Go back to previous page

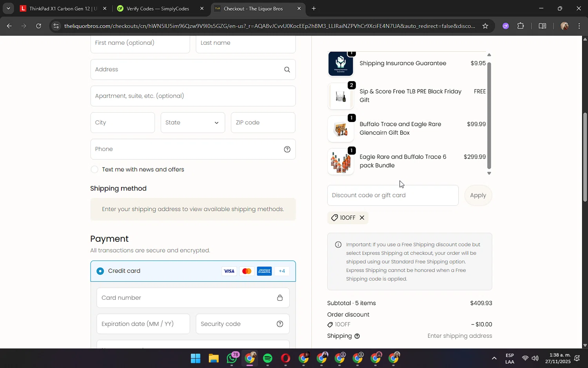pos(9,26)
